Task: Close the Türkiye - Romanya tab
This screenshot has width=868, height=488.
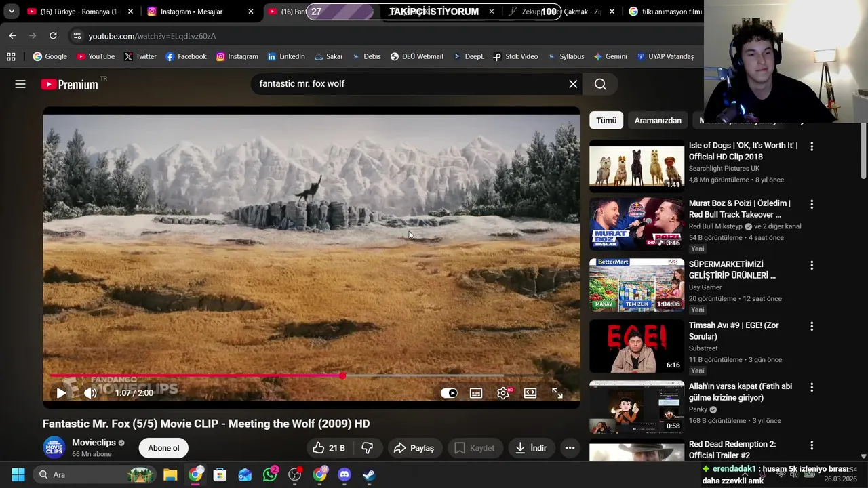Action: tap(130, 12)
